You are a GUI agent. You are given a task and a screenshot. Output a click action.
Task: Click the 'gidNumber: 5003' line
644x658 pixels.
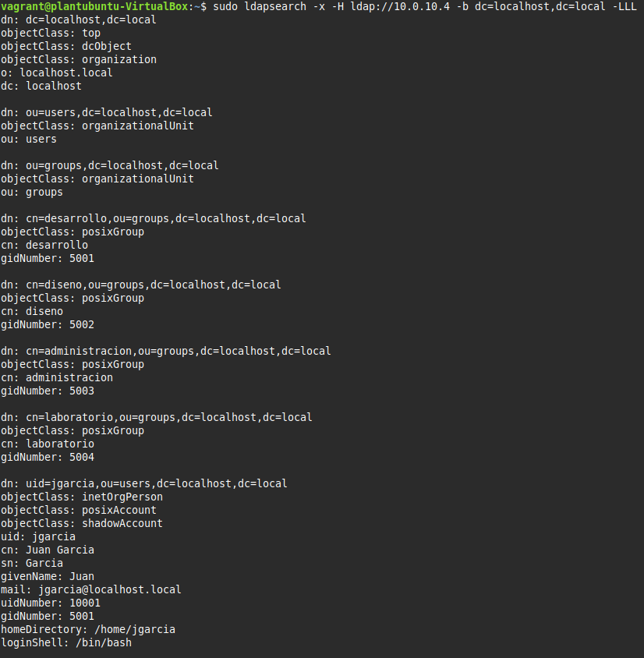(x=48, y=391)
